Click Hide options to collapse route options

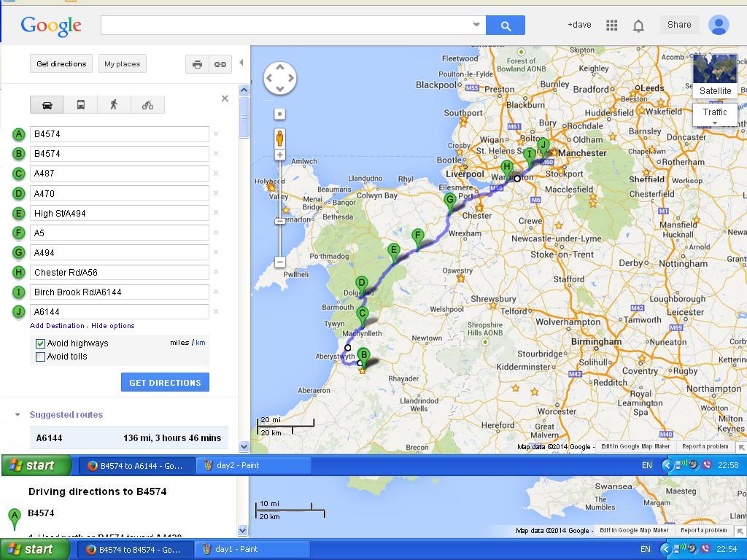pyautogui.click(x=113, y=326)
